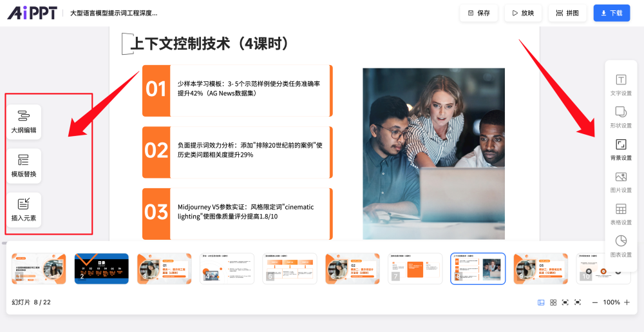Select slide 4 thumbnail
The height and width of the screenshot is (332, 644).
[x=227, y=269]
